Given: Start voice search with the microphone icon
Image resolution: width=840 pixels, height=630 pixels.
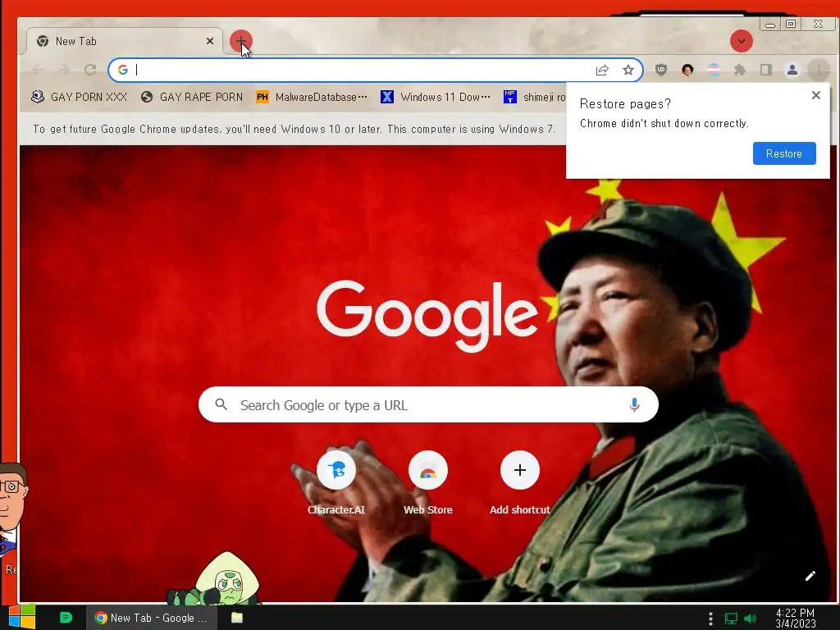Looking at the screenshot, I should coord(634,405).
